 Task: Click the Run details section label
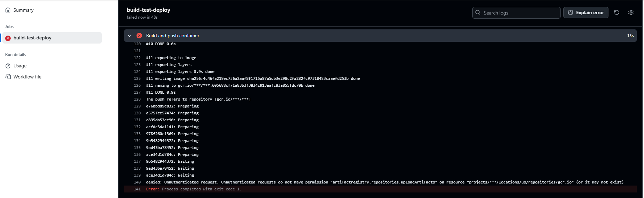point(16,55)
